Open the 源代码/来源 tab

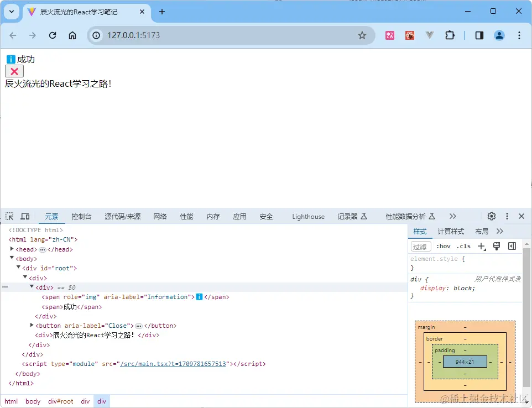pyautogui.click(x=122, y=216)
